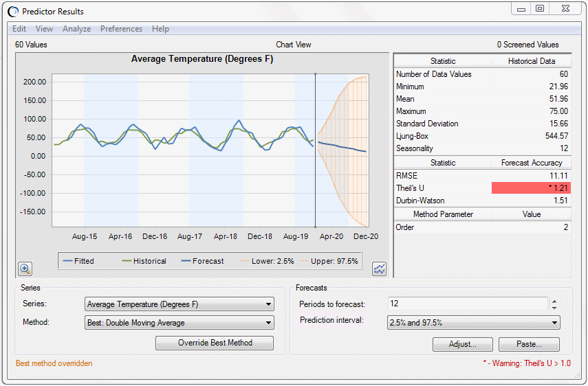Click the Lower: 2.5% legend entry

267,261
